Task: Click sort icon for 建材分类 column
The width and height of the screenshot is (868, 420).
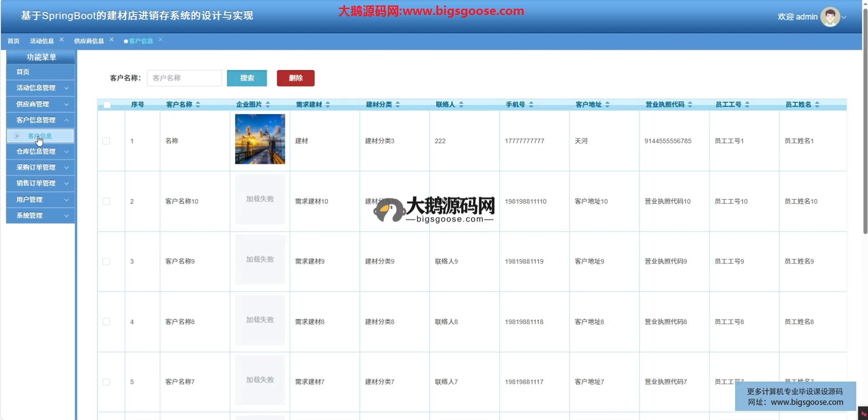Action: pos(398,105)
